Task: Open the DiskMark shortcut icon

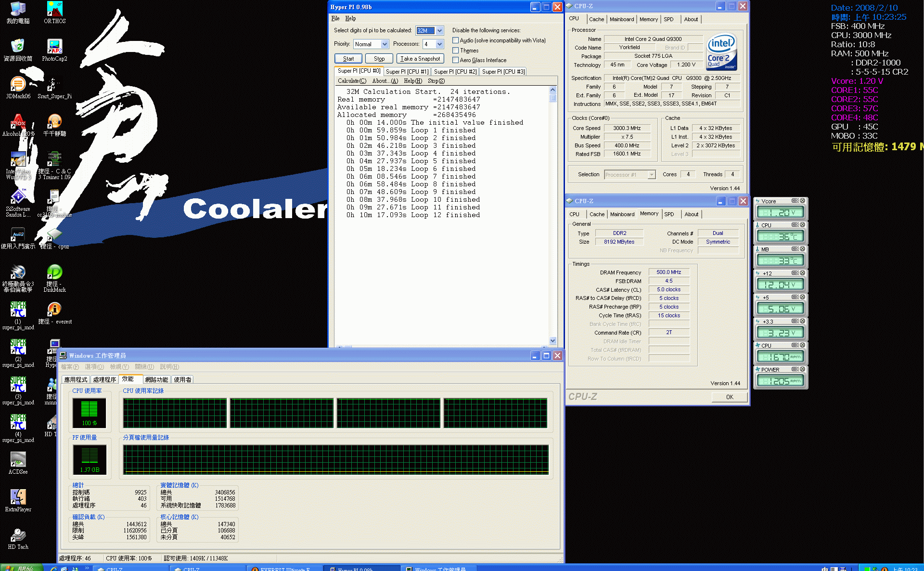Action: click(x=54, y=273)
